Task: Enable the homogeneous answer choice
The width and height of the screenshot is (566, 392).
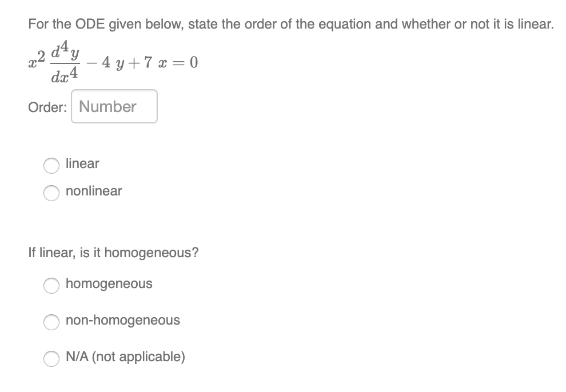Action: point(51,285)
